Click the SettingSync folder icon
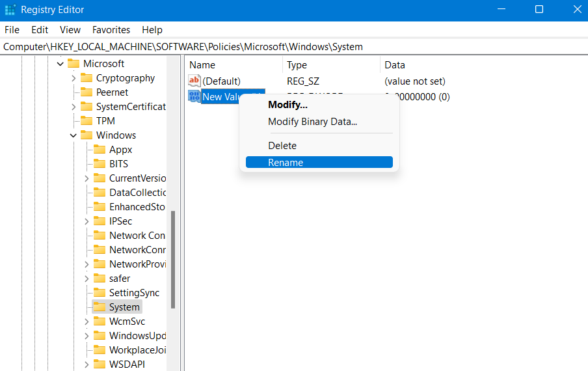The image size is (588, 371). [99, 293]
